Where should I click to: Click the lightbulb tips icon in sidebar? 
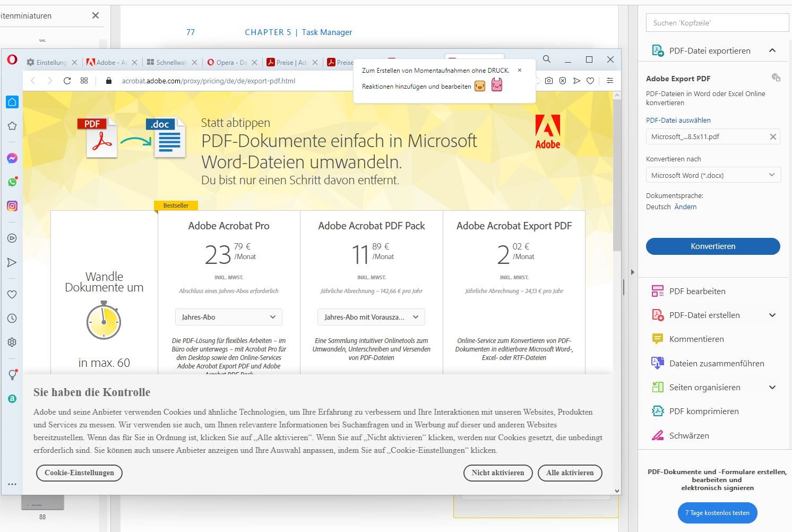[12, 375]
